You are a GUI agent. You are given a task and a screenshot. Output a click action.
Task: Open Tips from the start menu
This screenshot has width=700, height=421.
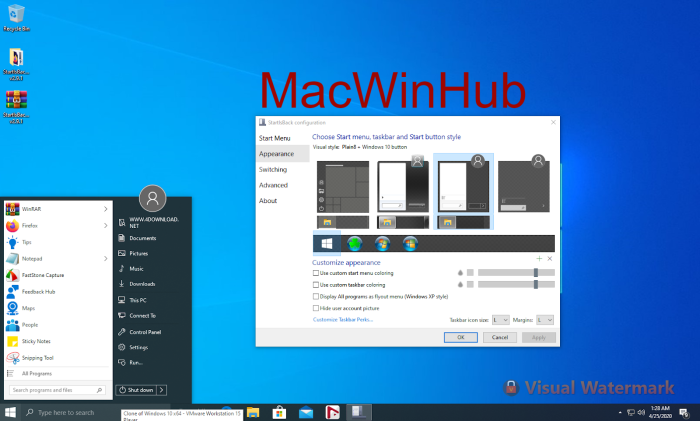click(57, 242)
